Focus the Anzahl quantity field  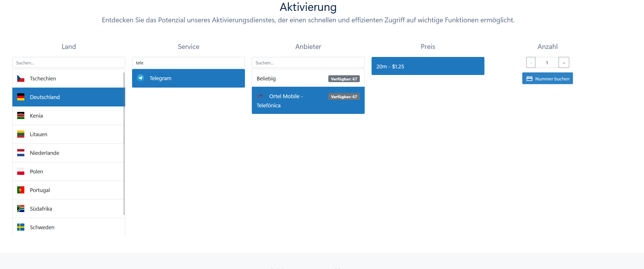[x=547, y=63]
